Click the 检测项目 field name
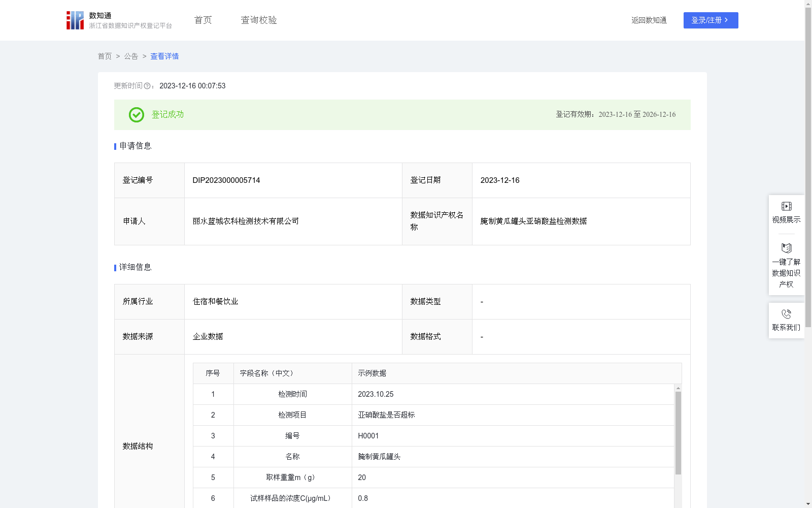This screenshot has height=508, width=812. coord(292,415)
